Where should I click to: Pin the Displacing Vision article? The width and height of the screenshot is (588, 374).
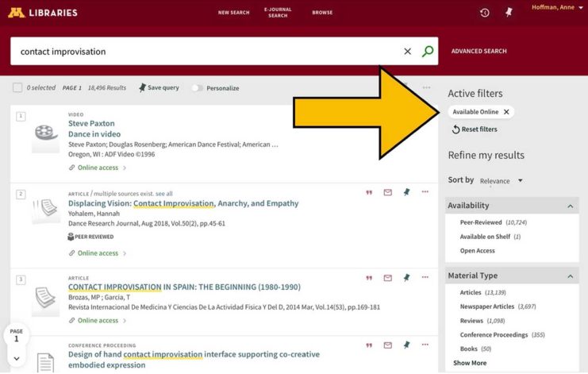(x=406, y=192)
